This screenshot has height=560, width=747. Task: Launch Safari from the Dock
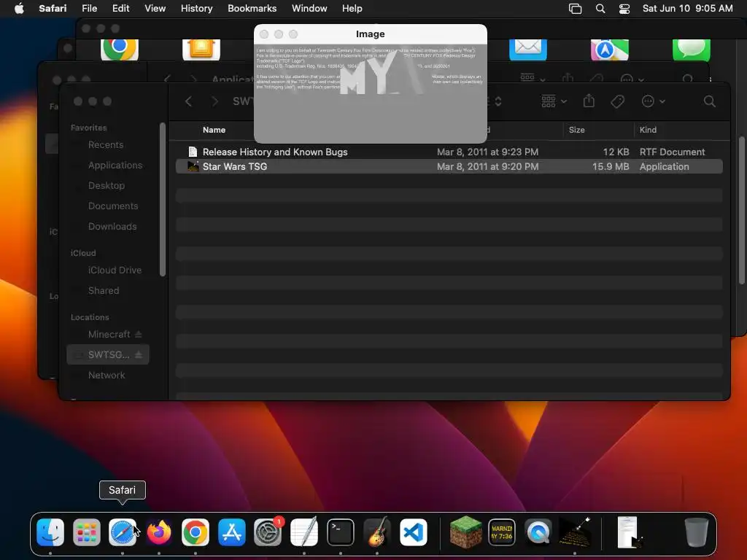(123, 532)
